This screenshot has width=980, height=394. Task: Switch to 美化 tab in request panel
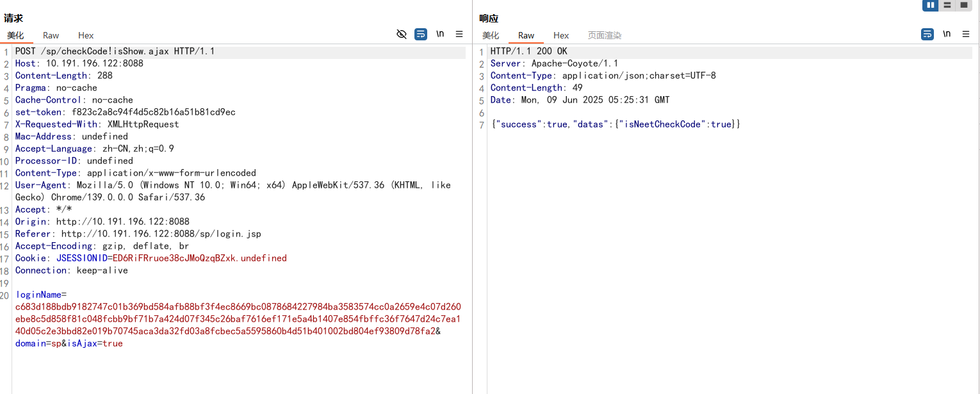[15, 35]
